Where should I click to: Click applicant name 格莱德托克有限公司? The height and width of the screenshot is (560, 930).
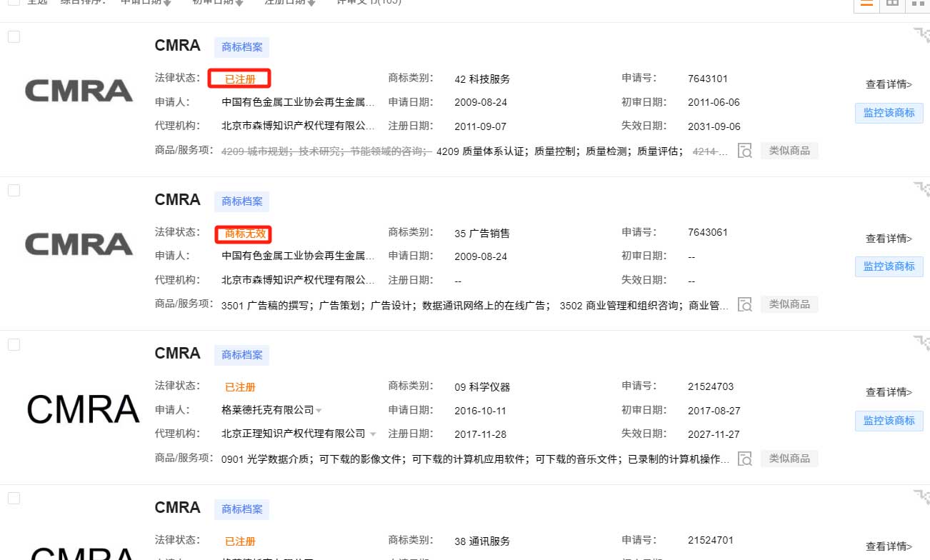click(x=268, y=410)
